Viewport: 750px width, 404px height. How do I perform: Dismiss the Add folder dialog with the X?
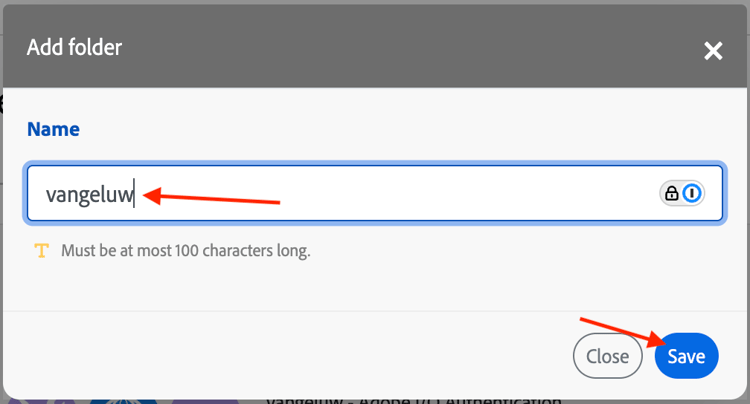point(713,51)
